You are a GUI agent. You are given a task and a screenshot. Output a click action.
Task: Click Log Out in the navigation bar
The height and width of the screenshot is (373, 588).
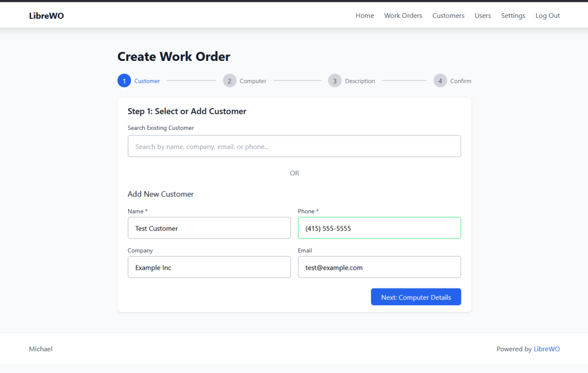(x=547, y=16)
